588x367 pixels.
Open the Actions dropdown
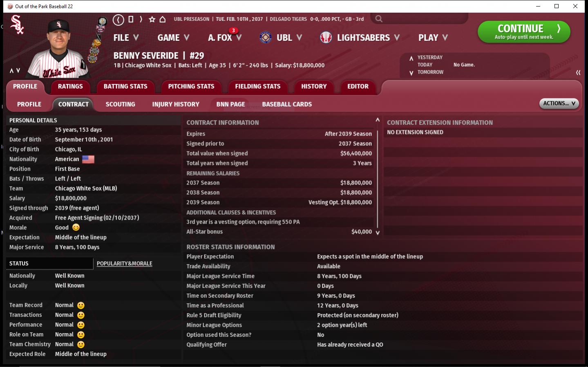tap(559, 104)
